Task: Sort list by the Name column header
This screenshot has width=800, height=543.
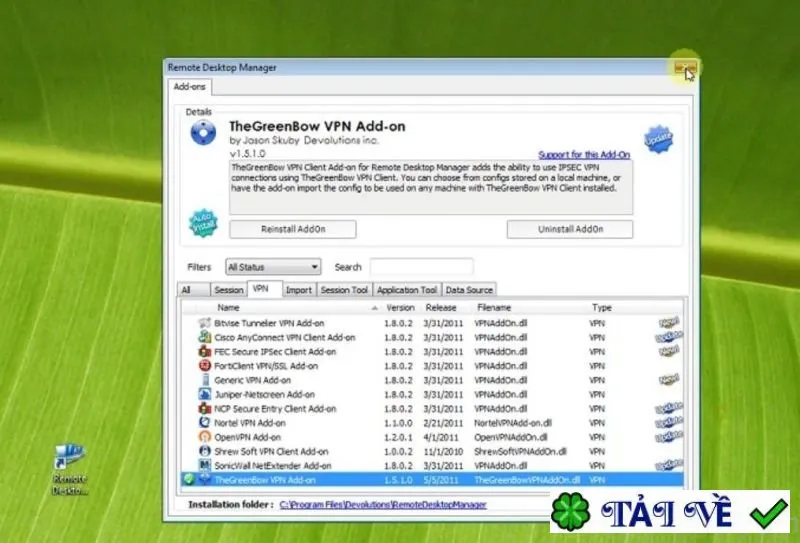Action: point(228,307)
